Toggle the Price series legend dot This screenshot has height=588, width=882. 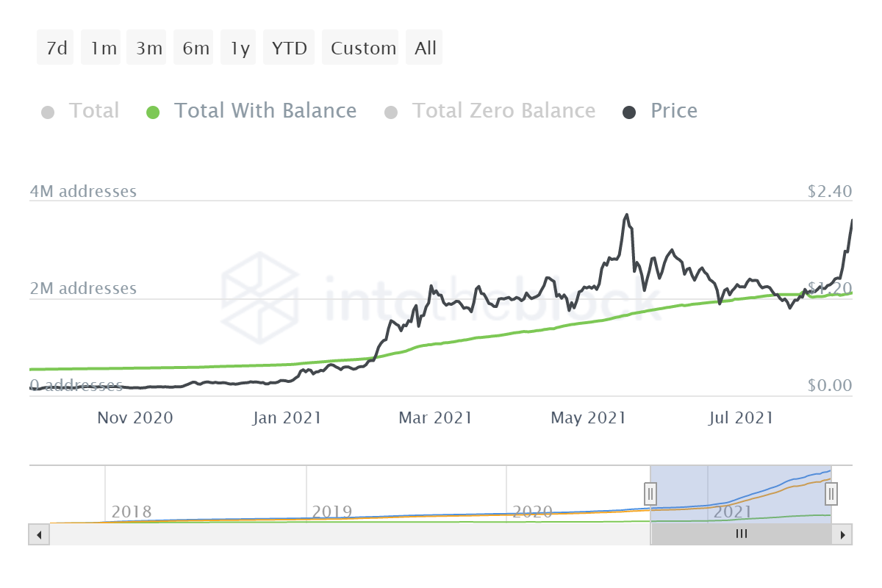629,112
